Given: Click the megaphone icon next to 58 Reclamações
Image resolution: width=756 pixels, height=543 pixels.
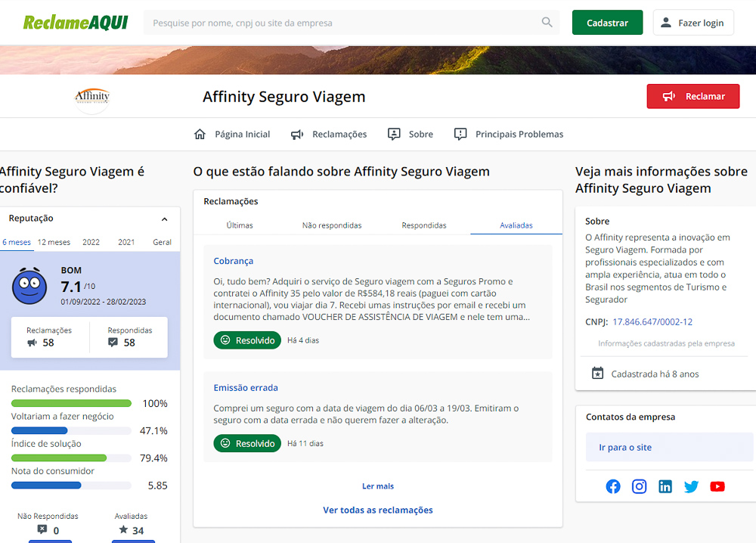Looking at the screenshot, I should click(32, 343).
